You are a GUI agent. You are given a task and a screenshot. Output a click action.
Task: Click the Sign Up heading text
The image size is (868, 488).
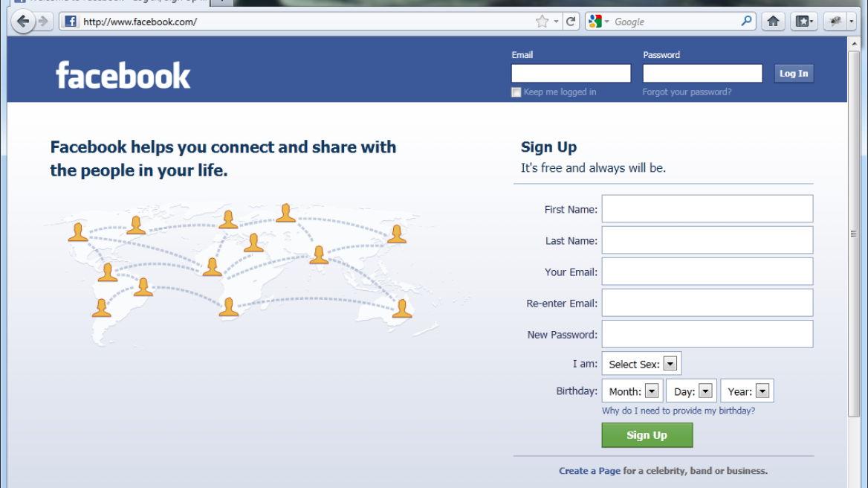548,147
